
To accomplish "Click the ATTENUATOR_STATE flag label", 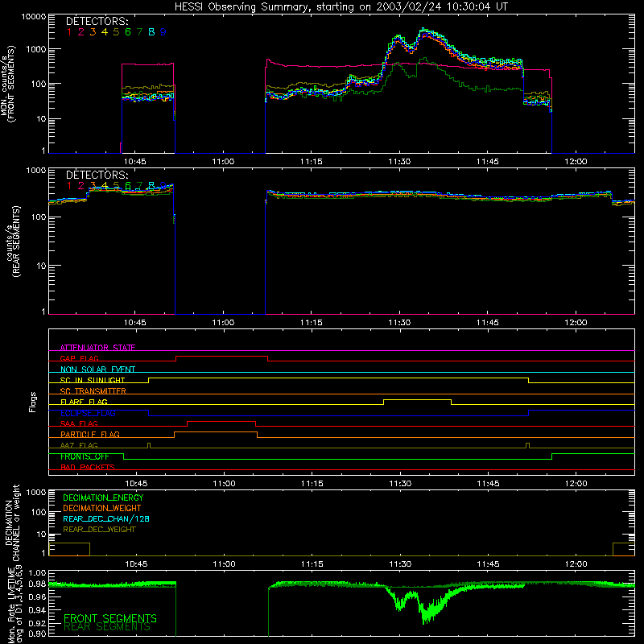I will pyautogui.click(x=97, y=348).
